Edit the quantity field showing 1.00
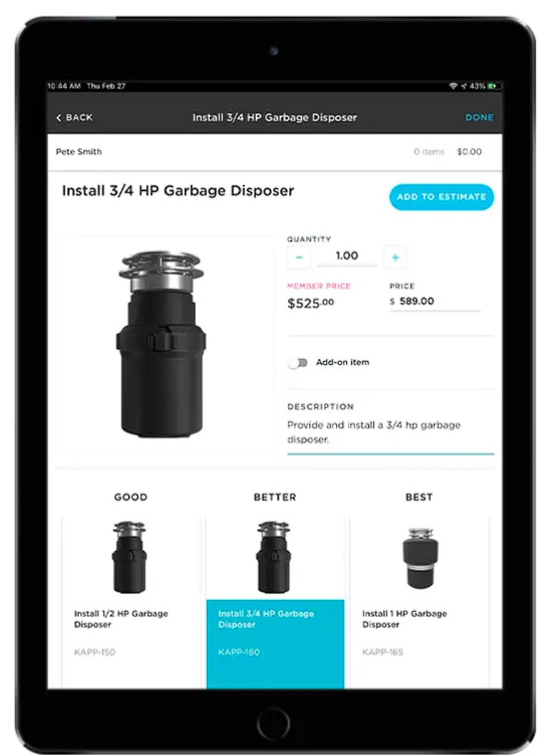 (347, 256)
